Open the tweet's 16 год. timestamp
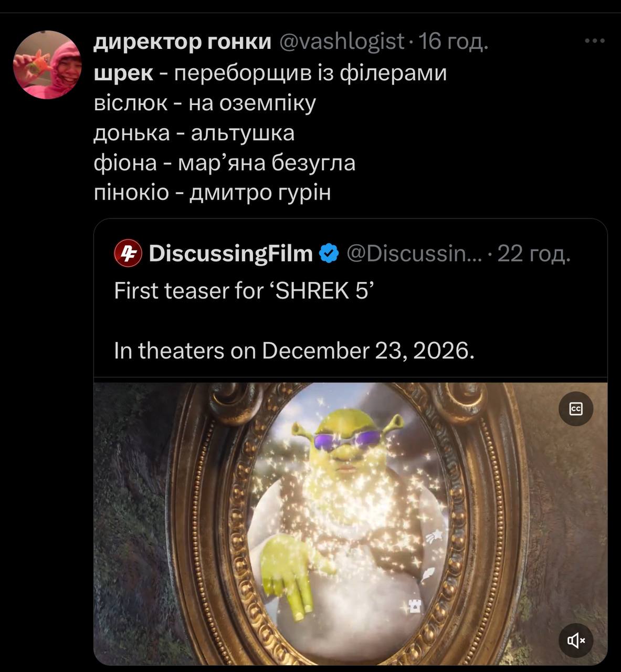621x672 pixels. coord(454,41)
